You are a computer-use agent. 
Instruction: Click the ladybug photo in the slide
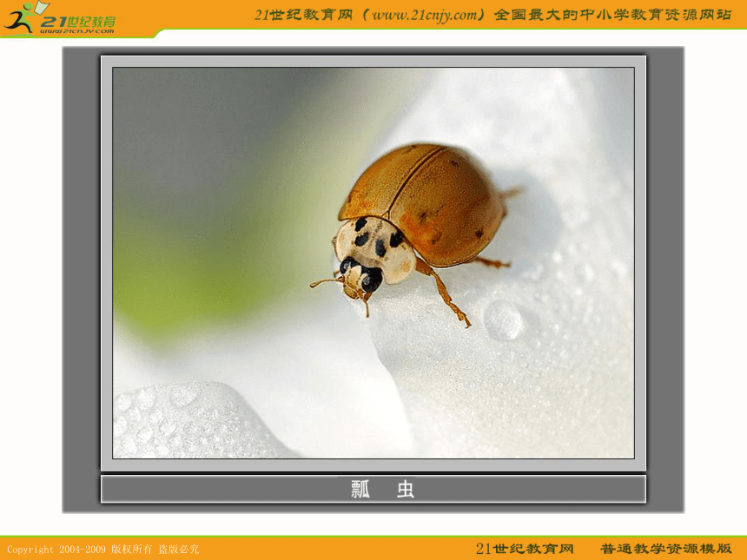pos(373,263)
